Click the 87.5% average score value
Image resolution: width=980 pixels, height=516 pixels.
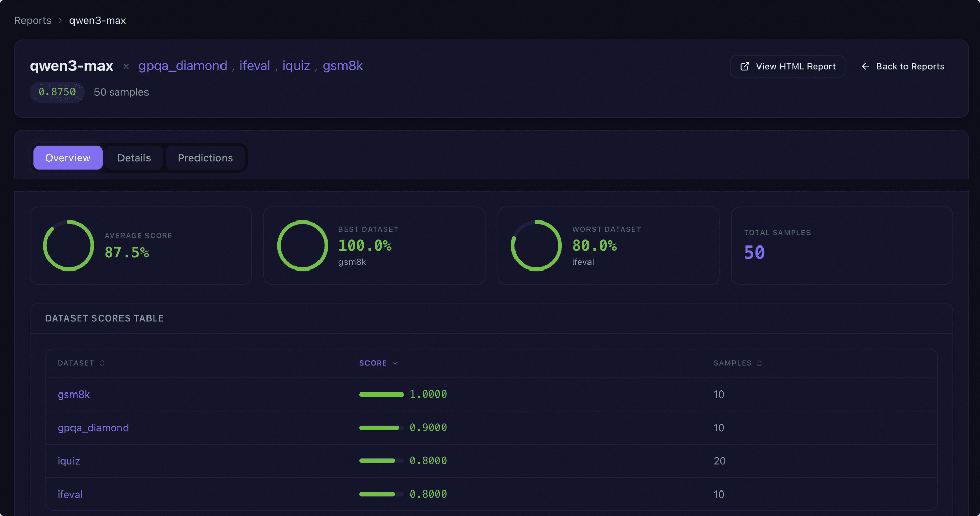pos(127,252)
